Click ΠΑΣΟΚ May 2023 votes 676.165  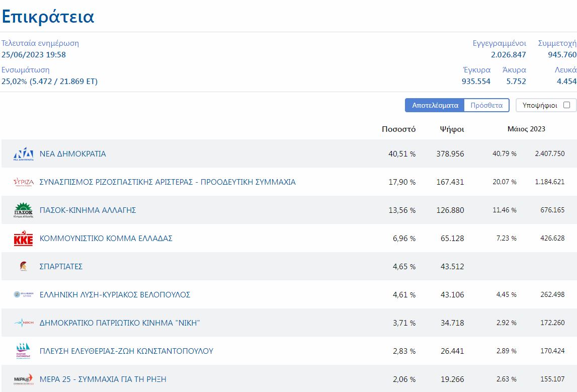point(552,210)
